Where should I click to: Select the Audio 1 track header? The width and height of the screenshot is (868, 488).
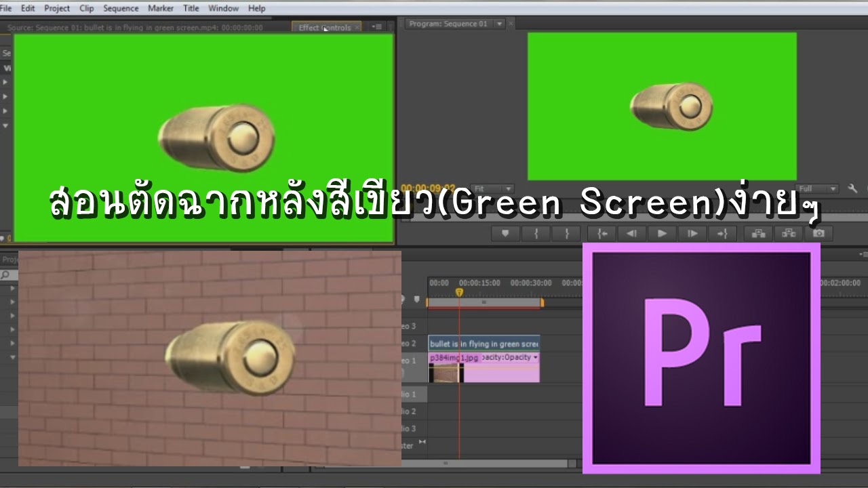tap(414, 394)
